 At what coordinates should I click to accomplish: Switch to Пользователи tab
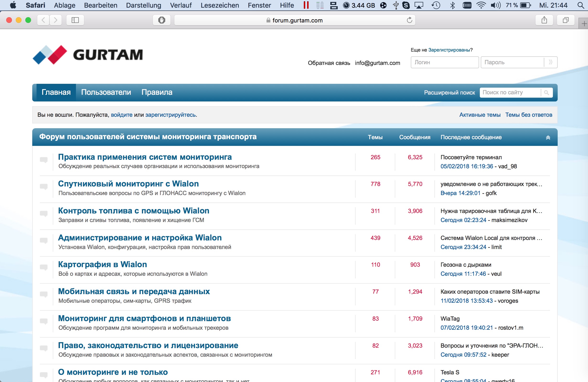106,92
